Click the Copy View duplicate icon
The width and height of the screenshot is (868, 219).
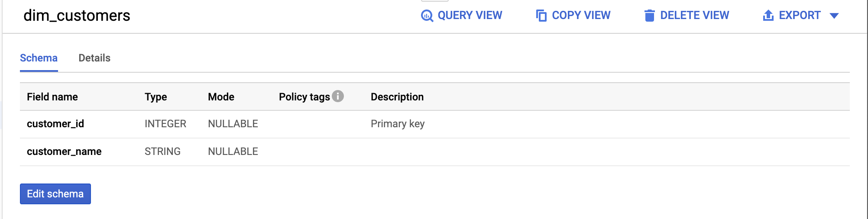pos(541,16)
